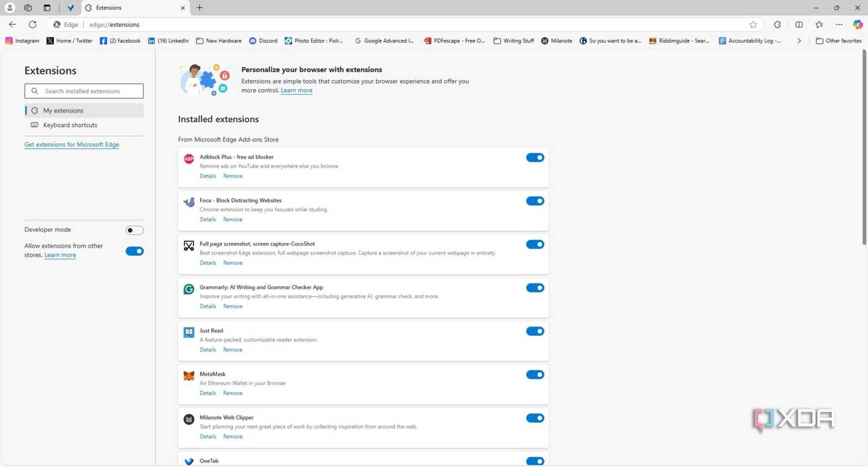Screen dimensions: 868x467
Task: Open the Instagram bookmark
Action: (x=22, y=41)
